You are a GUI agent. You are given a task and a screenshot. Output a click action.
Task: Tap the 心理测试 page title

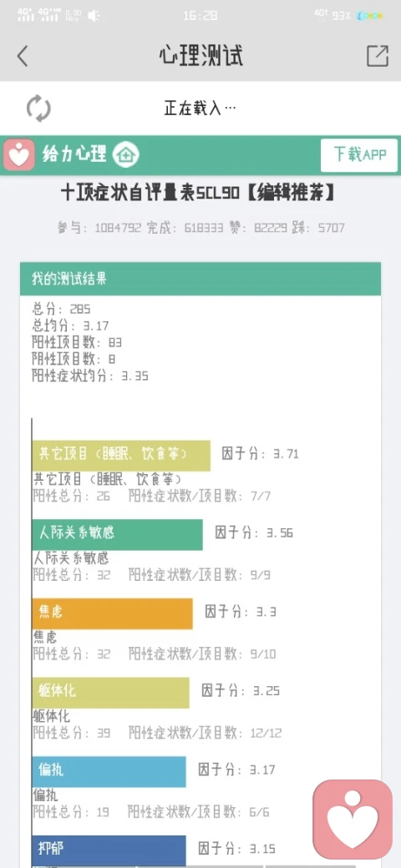click(200, 56)
